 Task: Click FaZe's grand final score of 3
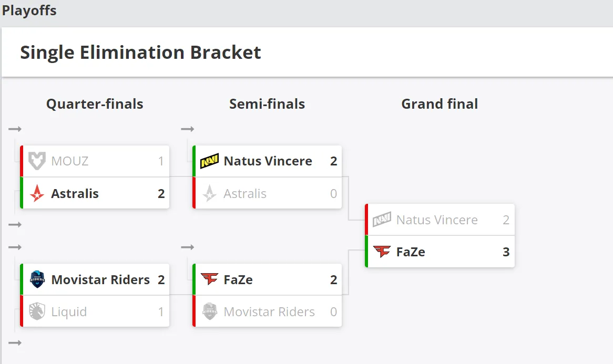click(x=506, y=252)
